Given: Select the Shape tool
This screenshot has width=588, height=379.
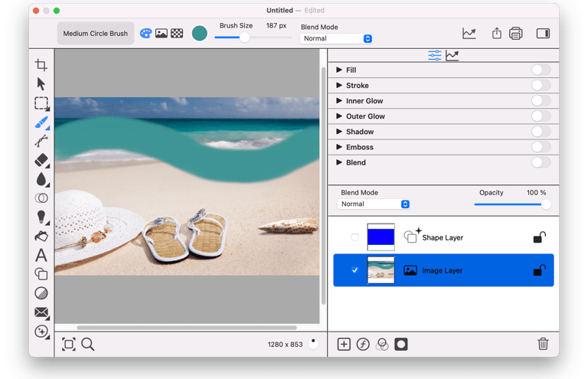Looking at the screenshot, I should click(x=41, y=274).
